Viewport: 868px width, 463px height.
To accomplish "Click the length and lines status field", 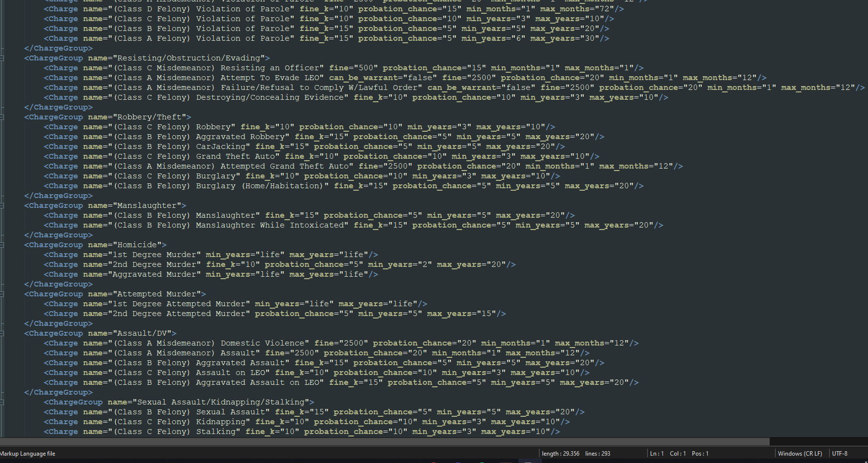I will click(575, 454).
